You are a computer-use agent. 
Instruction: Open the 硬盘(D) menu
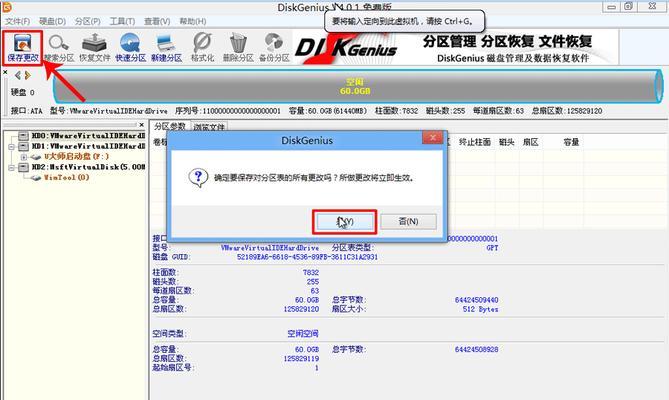tap(52, 21)
